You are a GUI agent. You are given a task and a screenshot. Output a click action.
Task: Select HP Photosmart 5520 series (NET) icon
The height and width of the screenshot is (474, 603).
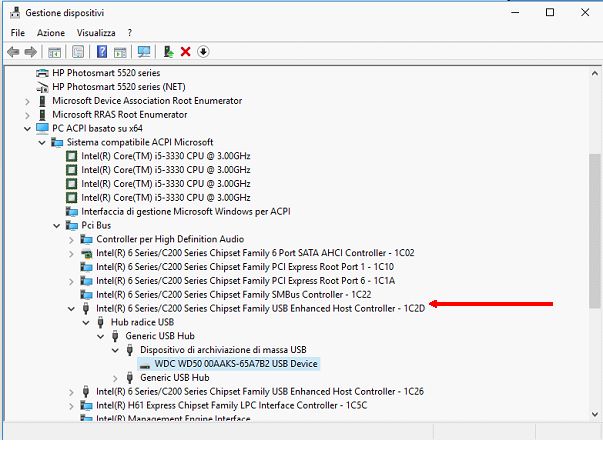coord(42,87)
